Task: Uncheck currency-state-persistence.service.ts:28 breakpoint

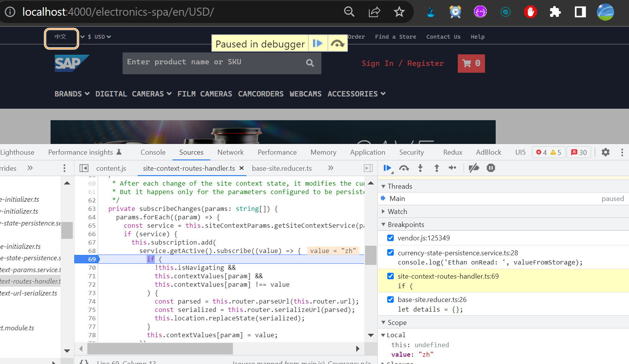Action: 390,253
